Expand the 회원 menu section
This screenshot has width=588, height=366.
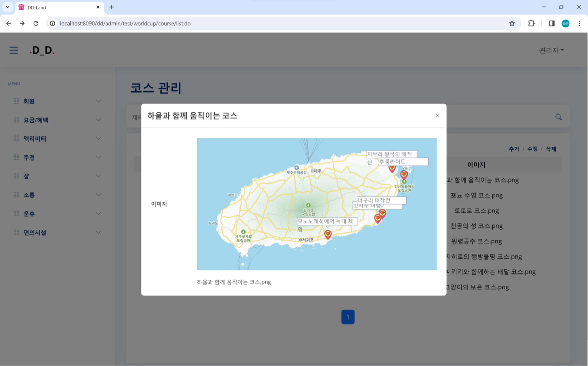click(x=57, y=101)
